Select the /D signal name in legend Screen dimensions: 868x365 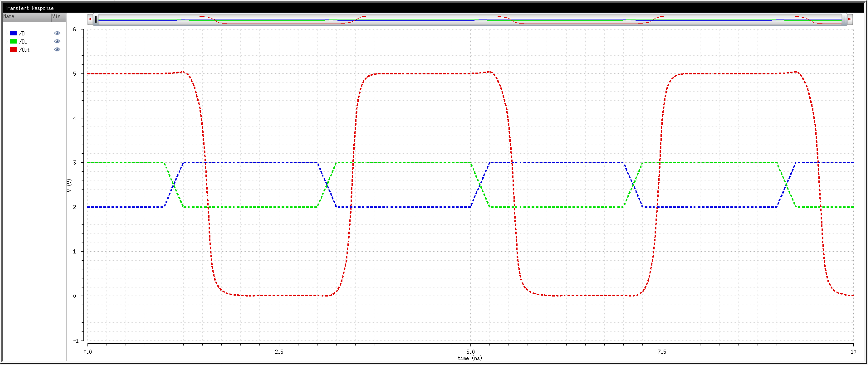click(22, 33)
